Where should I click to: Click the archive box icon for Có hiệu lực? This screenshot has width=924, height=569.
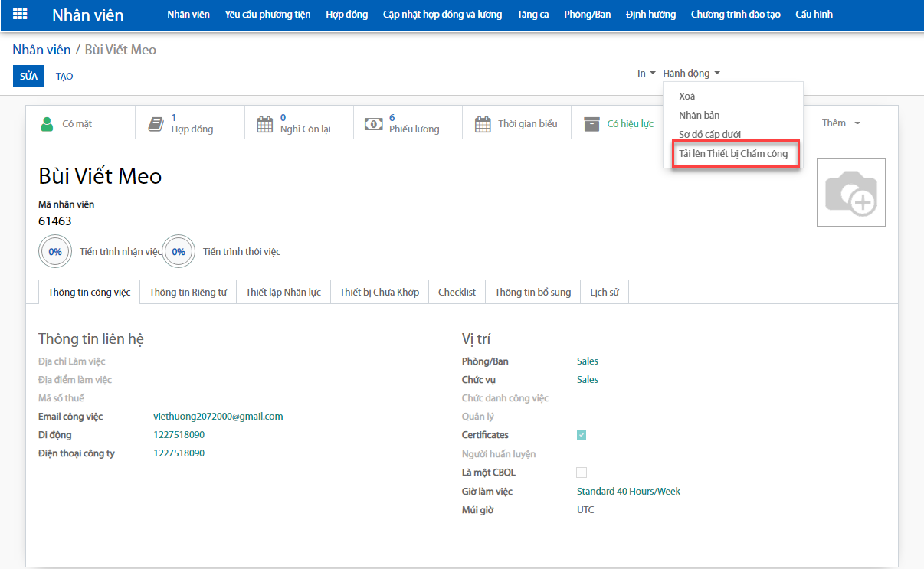(x=591, y=123)
